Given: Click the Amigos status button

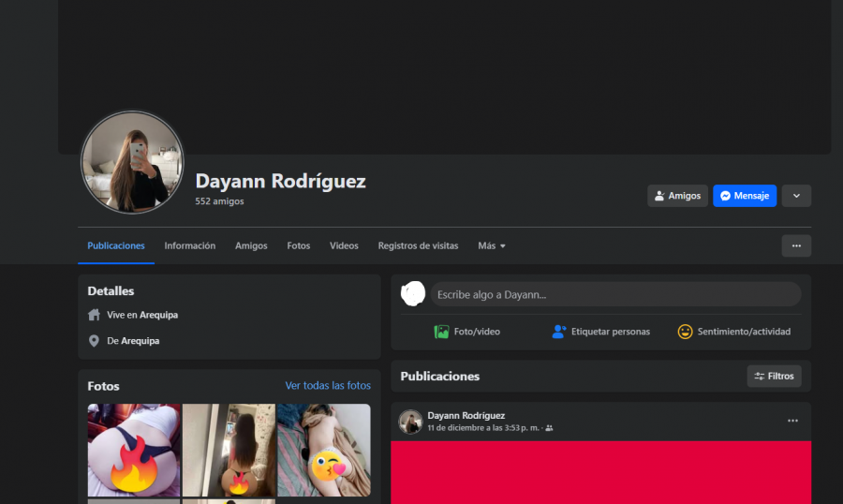Looking at the screenshot, I should (x=677, y=196).
